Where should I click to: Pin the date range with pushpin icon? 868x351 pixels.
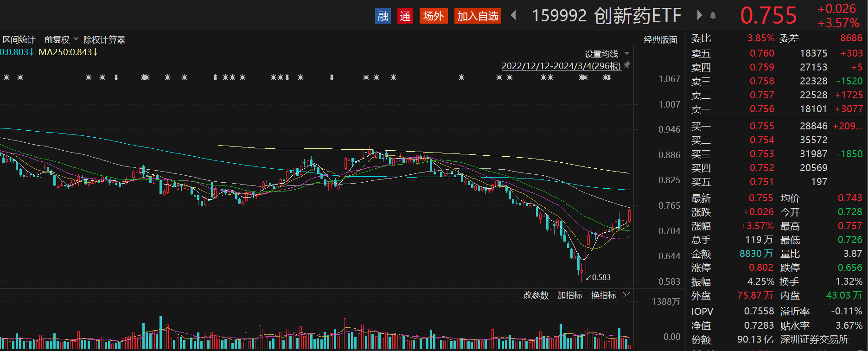point(627,65)
